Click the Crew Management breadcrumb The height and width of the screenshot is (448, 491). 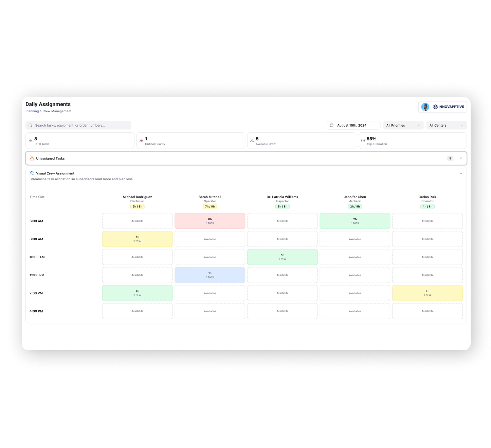(x=57, y=111)
